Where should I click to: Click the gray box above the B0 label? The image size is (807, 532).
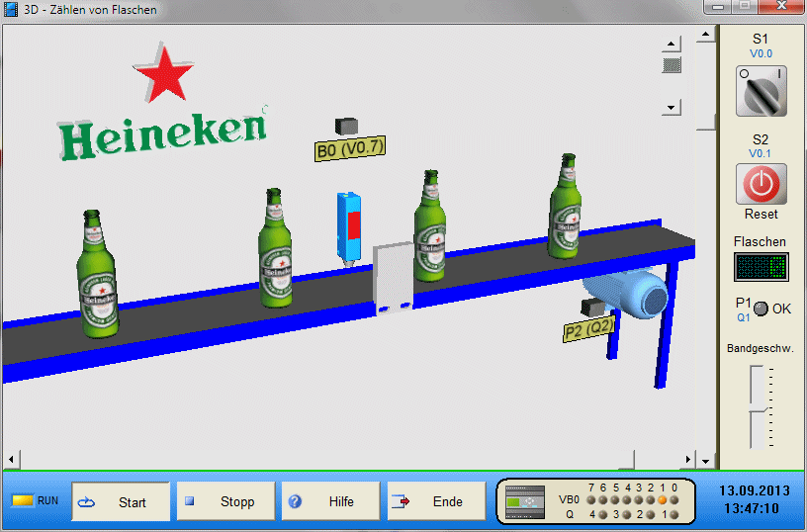tap(346, 126)
